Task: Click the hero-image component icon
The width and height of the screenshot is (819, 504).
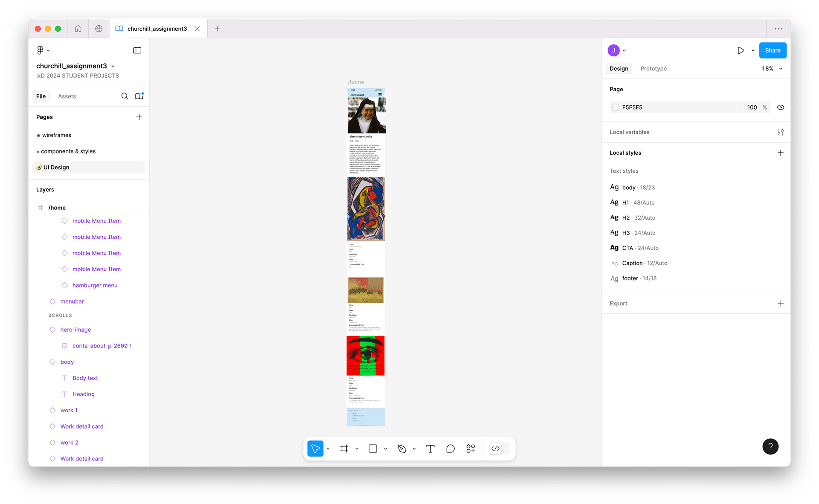Action: [52, 330]
